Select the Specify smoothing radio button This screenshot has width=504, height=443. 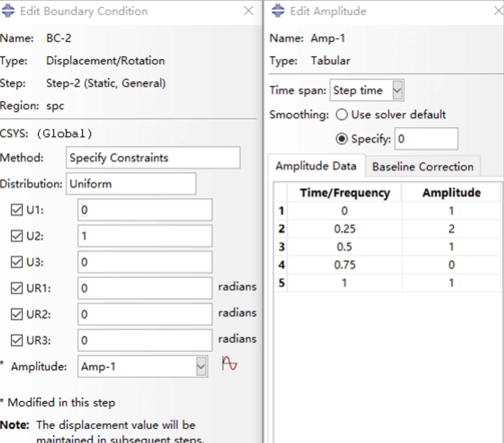(x=342, y=139)
